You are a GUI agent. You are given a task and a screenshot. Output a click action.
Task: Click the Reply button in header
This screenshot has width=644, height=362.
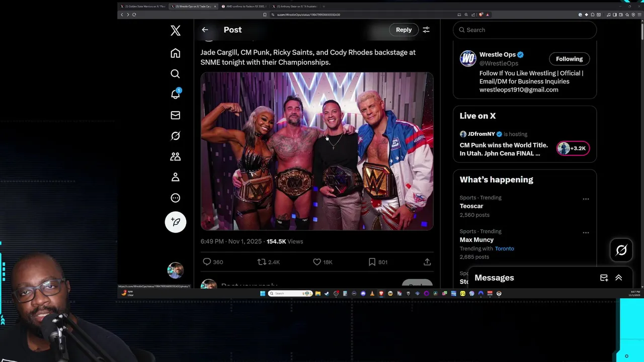click(x=404, y=30)
